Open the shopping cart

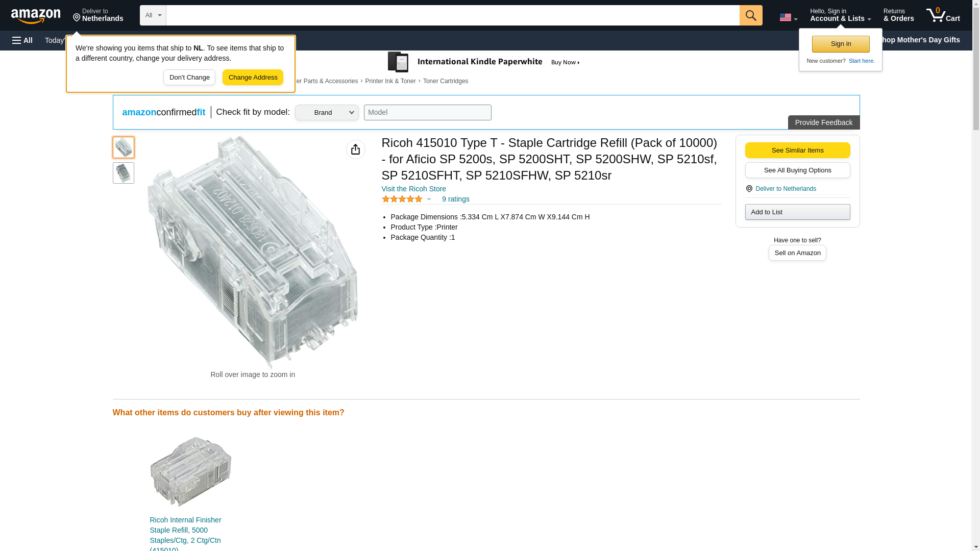pyautogui.click(x=943, y=15)
